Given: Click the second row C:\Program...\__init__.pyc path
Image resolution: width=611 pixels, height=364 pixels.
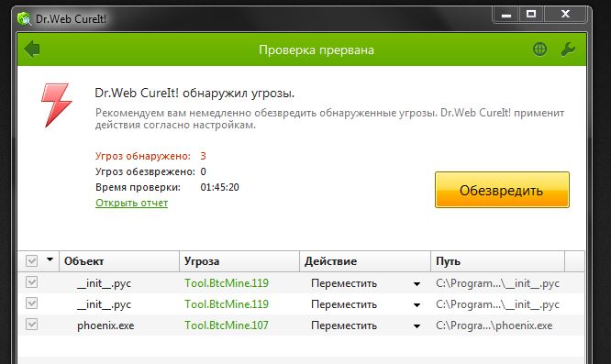Looking at the screenshot, I should pyautogui.click(x=497, y=304).
